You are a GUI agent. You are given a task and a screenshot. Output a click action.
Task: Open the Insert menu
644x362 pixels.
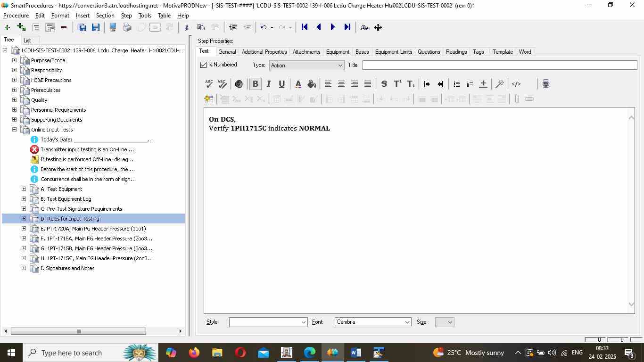(x=83, y=16)
